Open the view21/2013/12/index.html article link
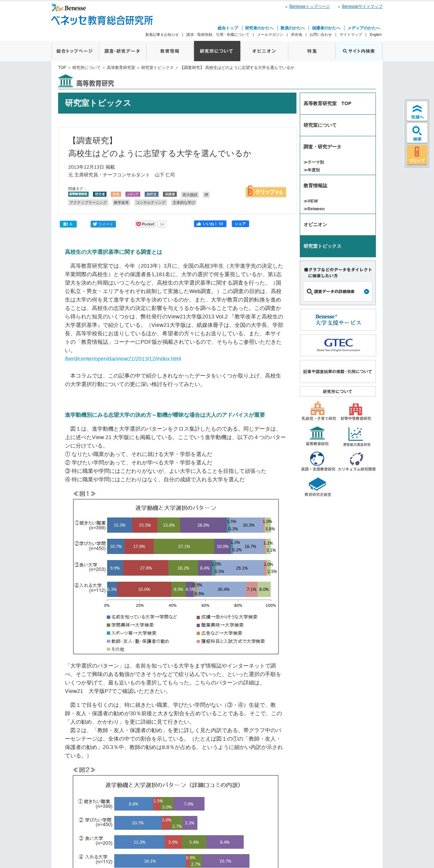Screen dimensions: 434x868 coord(123,359)
